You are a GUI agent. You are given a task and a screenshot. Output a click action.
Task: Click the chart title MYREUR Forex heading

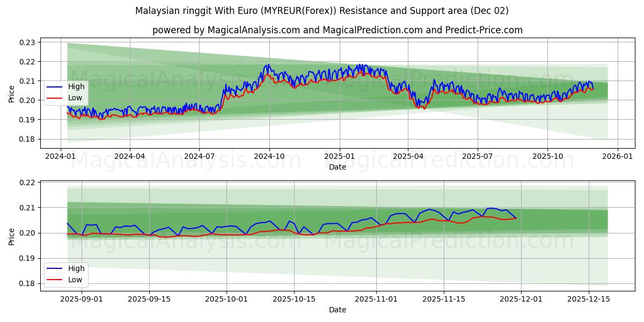(x=322, y=9)
